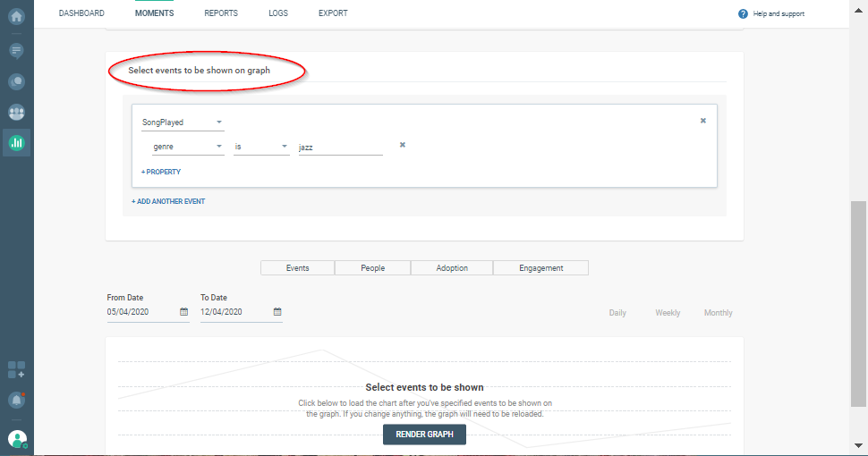Click + ADD ANOTHER EVENT link
The height and width of the screenshot is (456, 868).
168,201
